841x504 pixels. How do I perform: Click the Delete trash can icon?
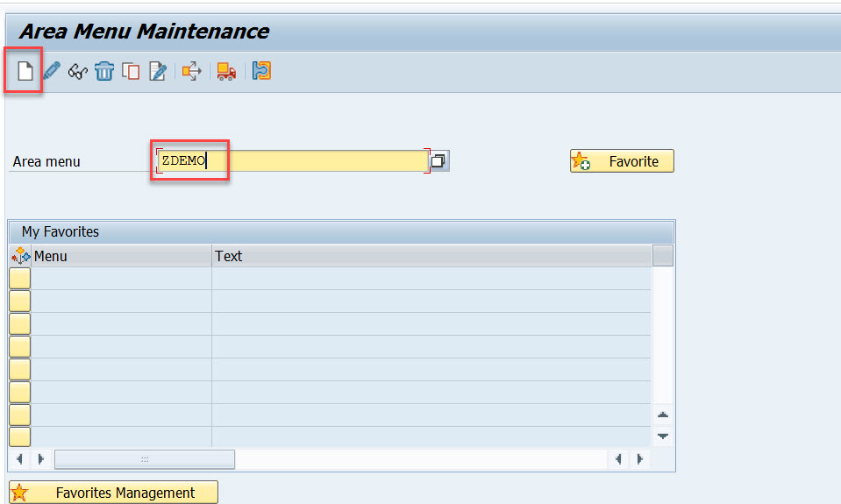tap(104, 71)
